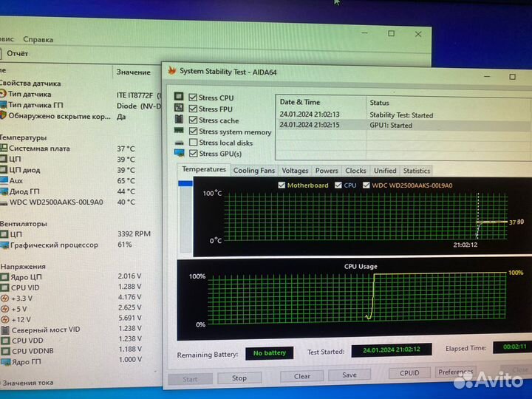This screenshot has width=532, height=399.
Task: Click the ЦП диод temperature icon
Action: [x=4, y=169]
